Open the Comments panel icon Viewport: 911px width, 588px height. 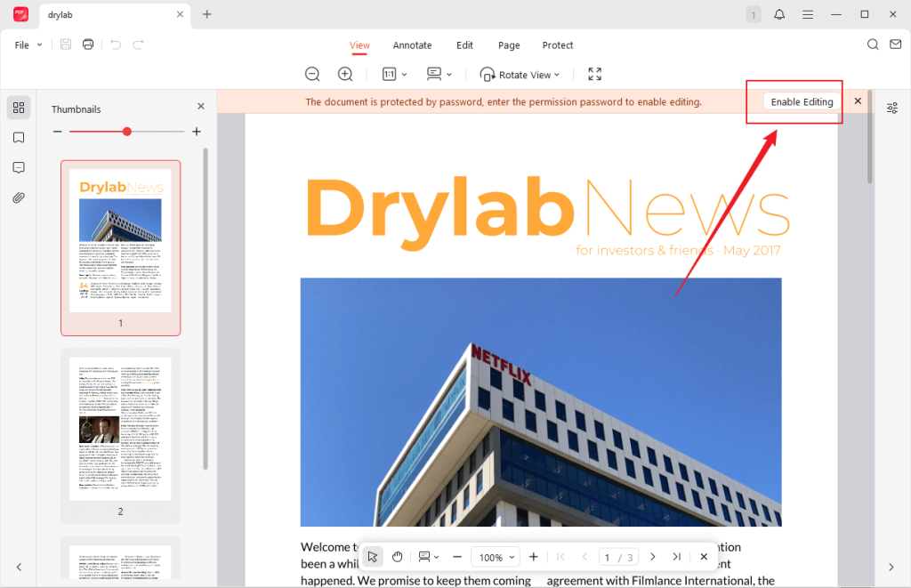pyautogui.click(x=18, y=167)
